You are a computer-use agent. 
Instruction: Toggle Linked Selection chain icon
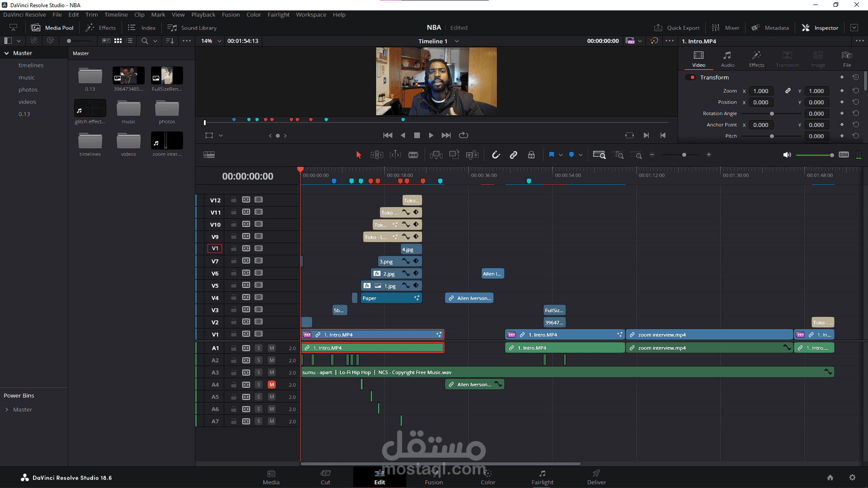(514, 155)
